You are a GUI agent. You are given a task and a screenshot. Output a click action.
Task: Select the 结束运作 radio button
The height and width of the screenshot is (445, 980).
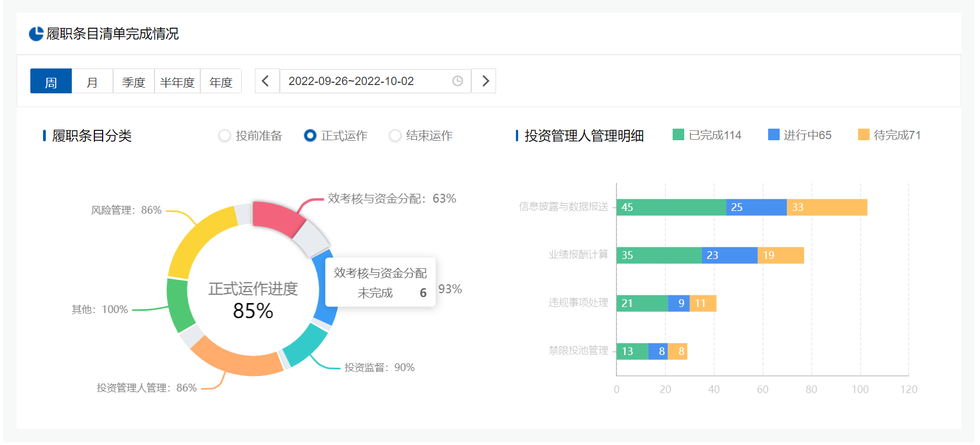[395, 135]
